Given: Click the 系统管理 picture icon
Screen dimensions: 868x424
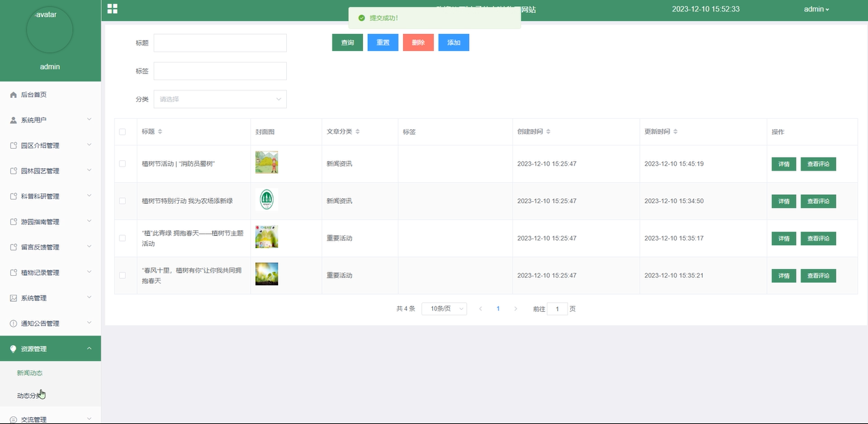Looking at the screenshot, I should [13, 298].
